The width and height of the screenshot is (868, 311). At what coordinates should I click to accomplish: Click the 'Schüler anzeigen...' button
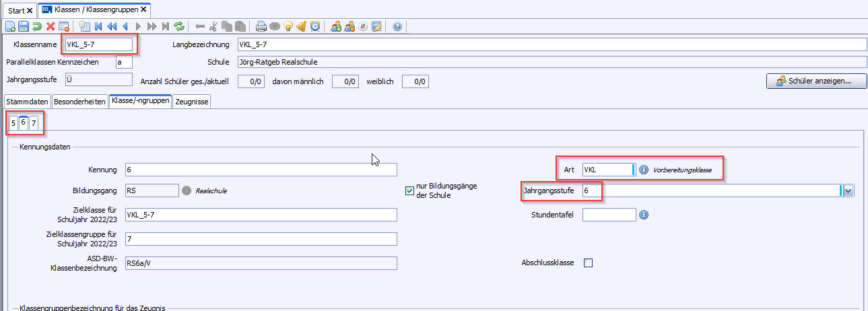coord(816,81)
